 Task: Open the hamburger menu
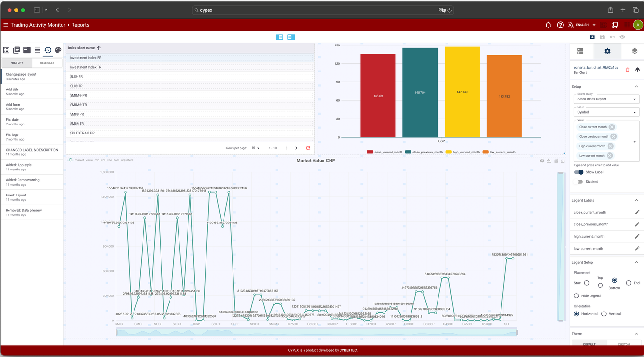pyautogui.click(x=6, y=25)
